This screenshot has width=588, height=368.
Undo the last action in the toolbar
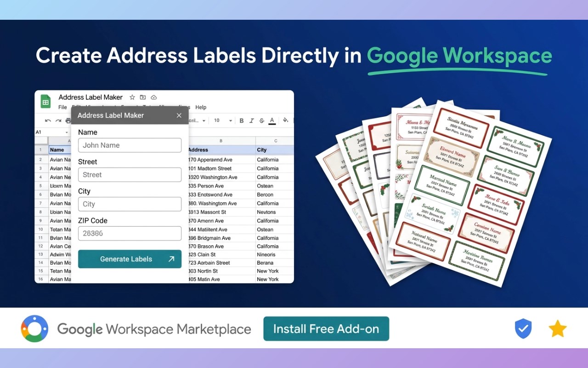tap(48, 121)
